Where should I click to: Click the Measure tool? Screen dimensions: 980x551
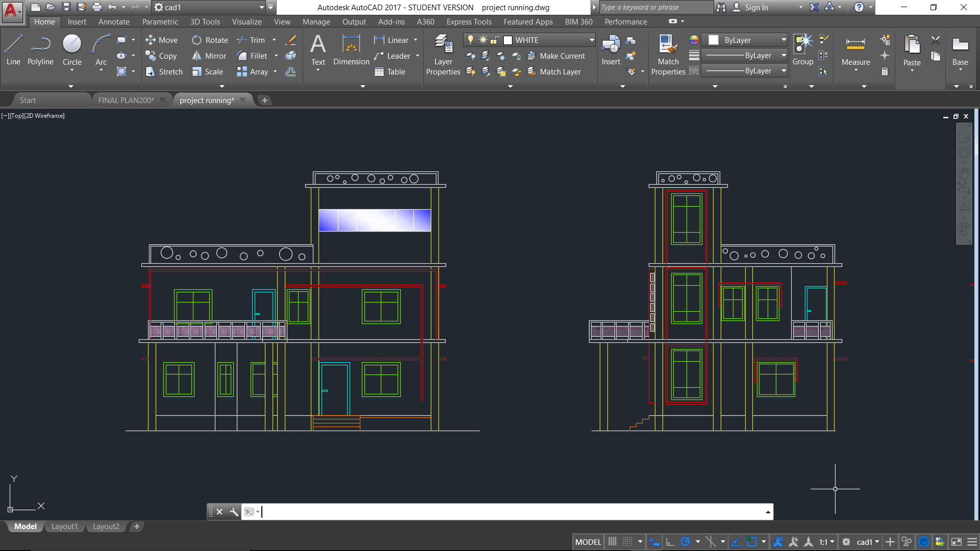855,50
